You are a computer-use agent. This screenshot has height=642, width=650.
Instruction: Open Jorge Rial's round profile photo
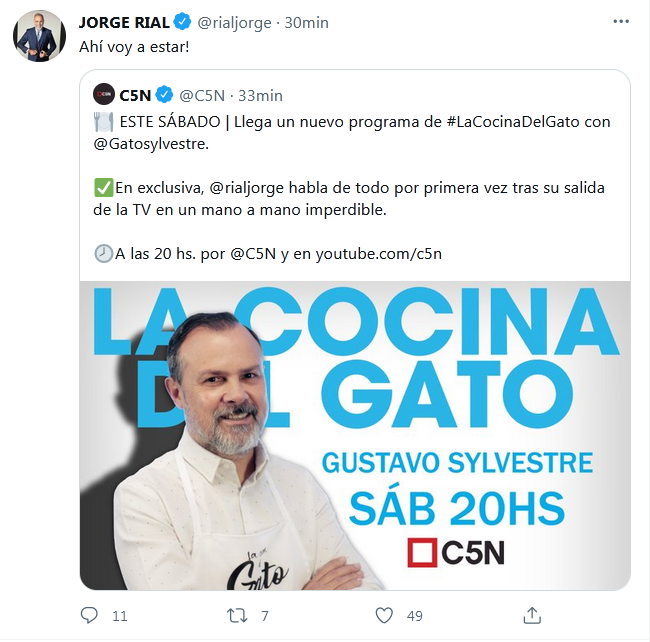[x=39, y=36]
